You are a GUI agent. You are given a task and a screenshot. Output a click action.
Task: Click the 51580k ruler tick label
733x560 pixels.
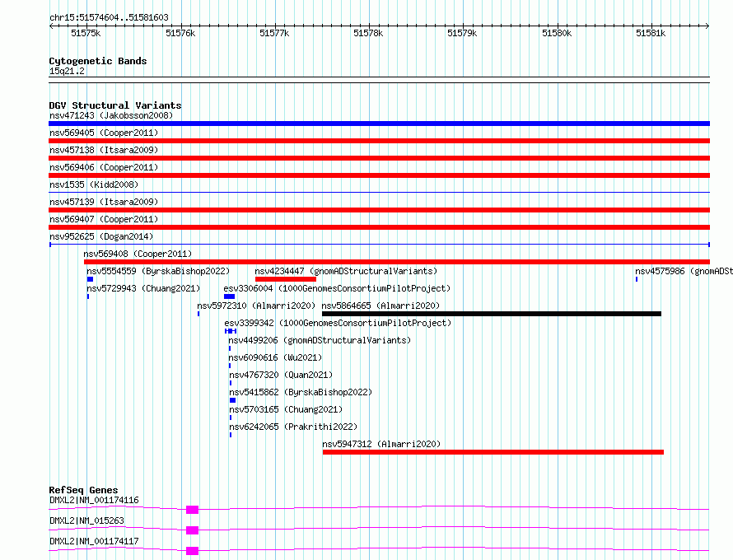pyautogui.click(x=557, y=33)
